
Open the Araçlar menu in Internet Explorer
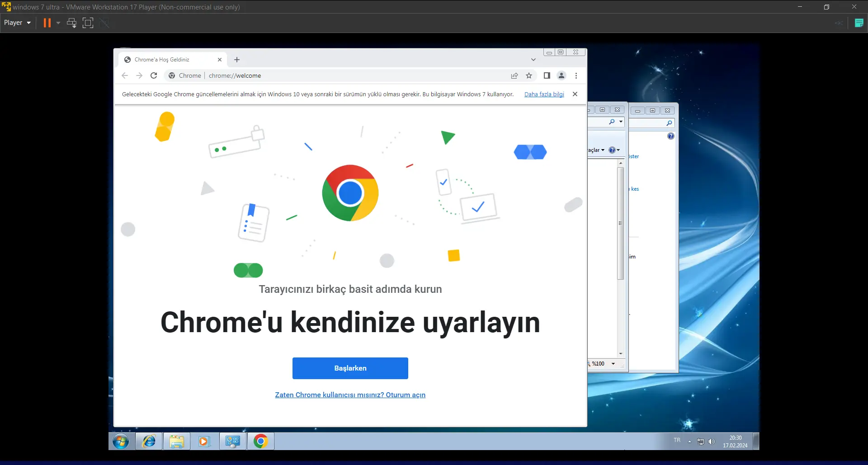click(596, 150)
